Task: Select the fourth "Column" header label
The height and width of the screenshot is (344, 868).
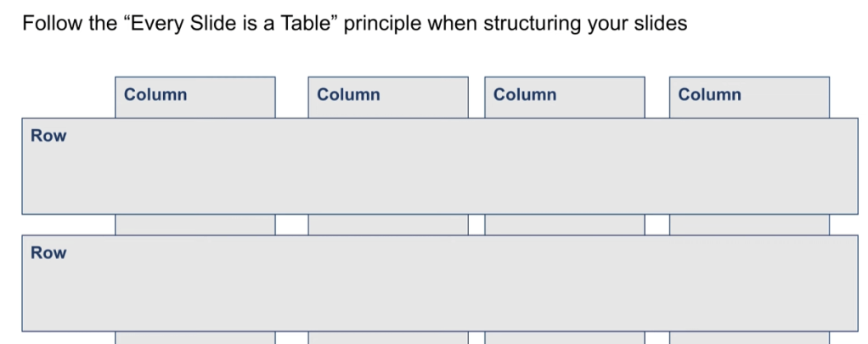Action: (x=710, y=95)
